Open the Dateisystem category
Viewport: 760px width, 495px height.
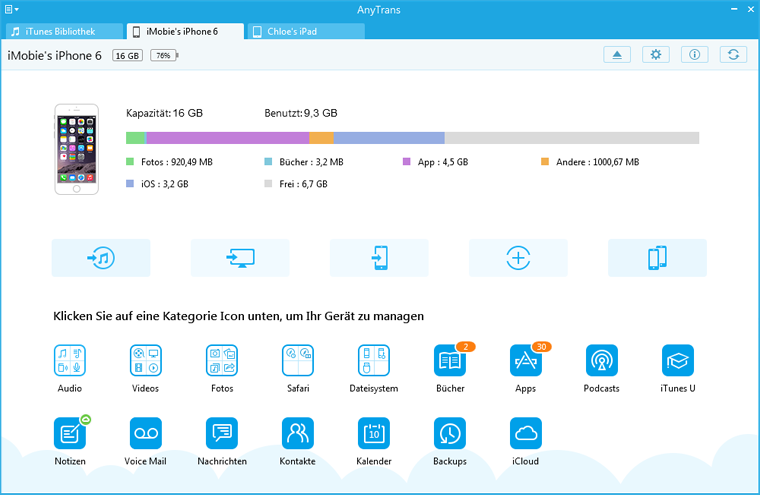[x=374, y=360]
